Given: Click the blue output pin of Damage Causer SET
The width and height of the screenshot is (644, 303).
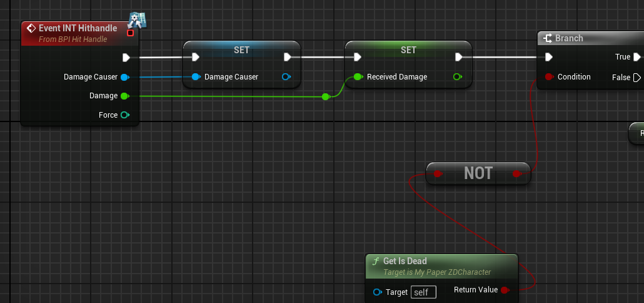Looking at the screenshot, I should coord(286,76).
